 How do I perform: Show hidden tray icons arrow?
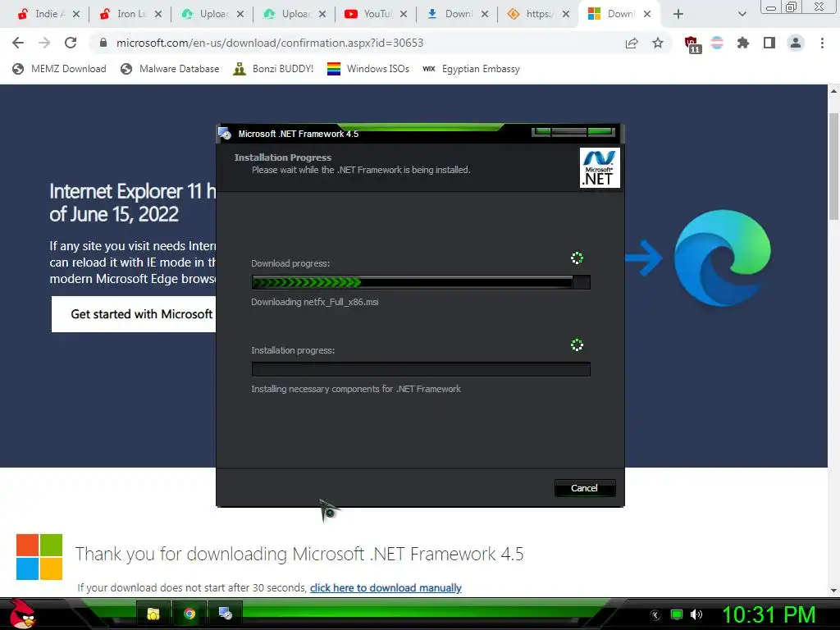click(x=655, y=615)
